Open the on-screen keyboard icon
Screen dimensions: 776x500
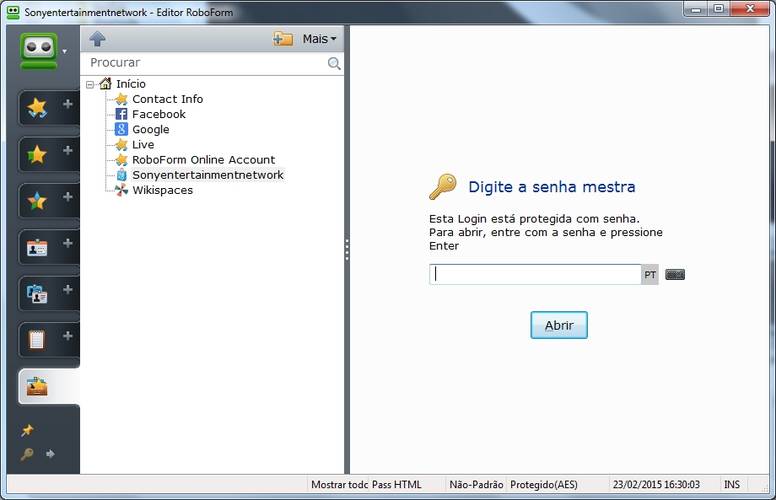click(675, 275)
